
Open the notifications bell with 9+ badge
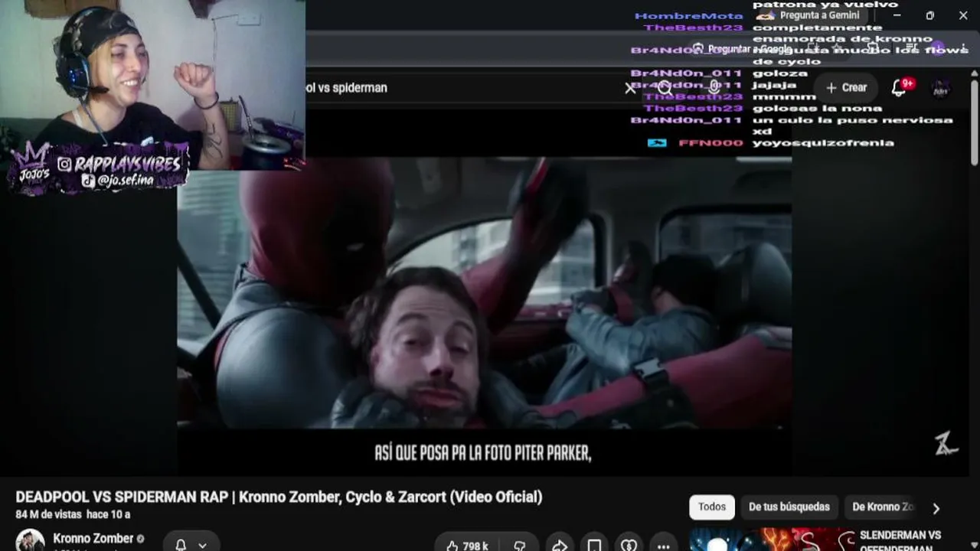coord(900,87)
